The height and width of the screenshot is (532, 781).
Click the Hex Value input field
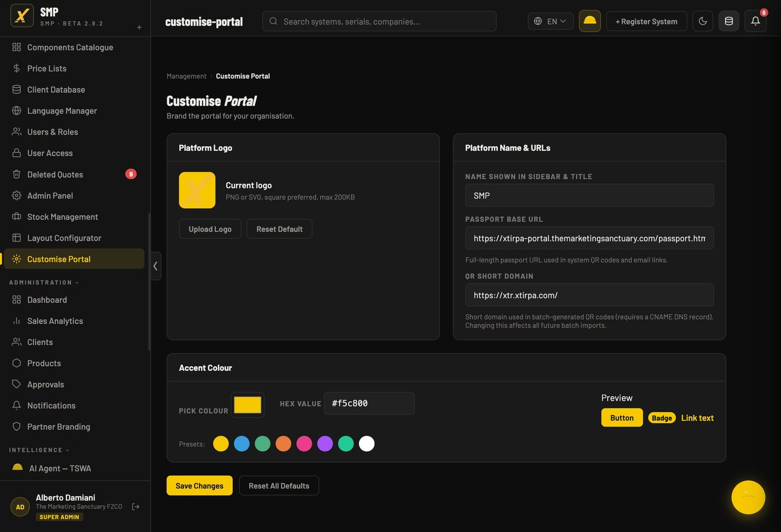[x=369, y=403]
